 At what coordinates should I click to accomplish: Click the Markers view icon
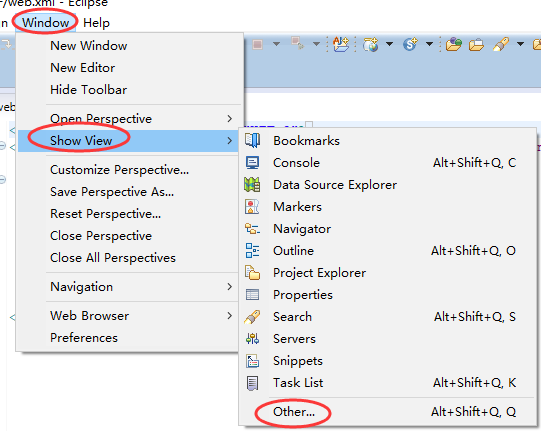[x=253, y=207]
